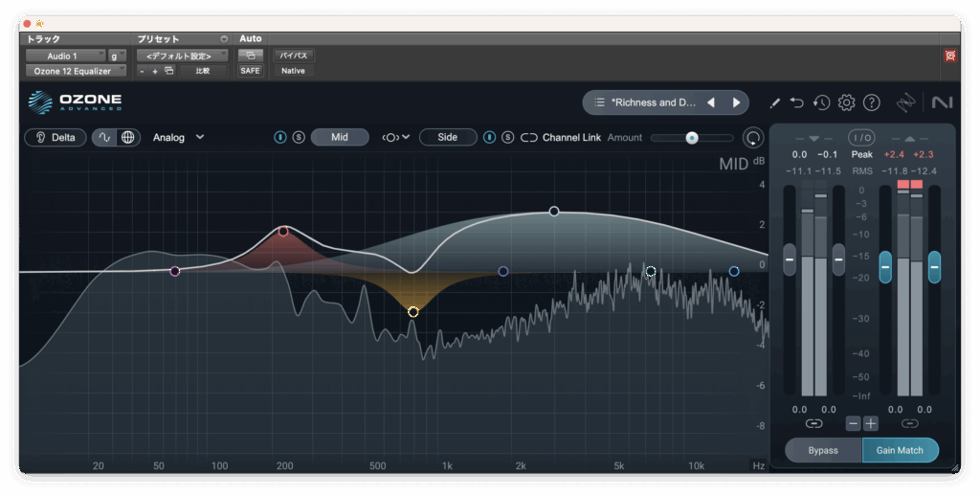Switch to the Side channel tab
This screenshot has height=496, width=980.
coord(448,137)
